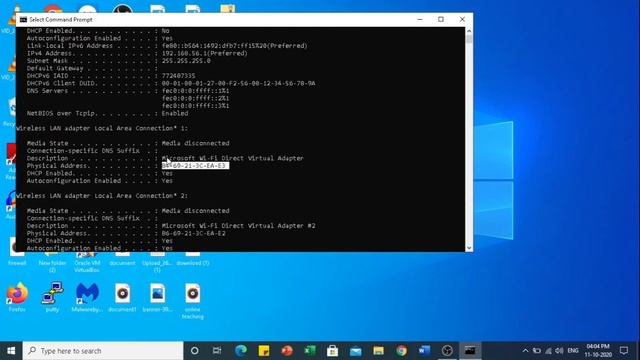
Task: Click the IPv4 address 192.168.56.1 text
Action: [204, 53]
